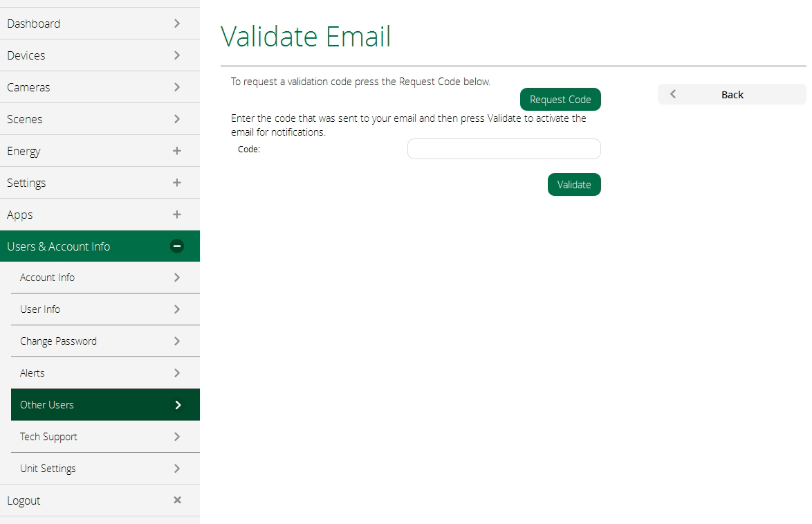Focus the Code input field
The image size is (812, 524).
coord(504,149)
